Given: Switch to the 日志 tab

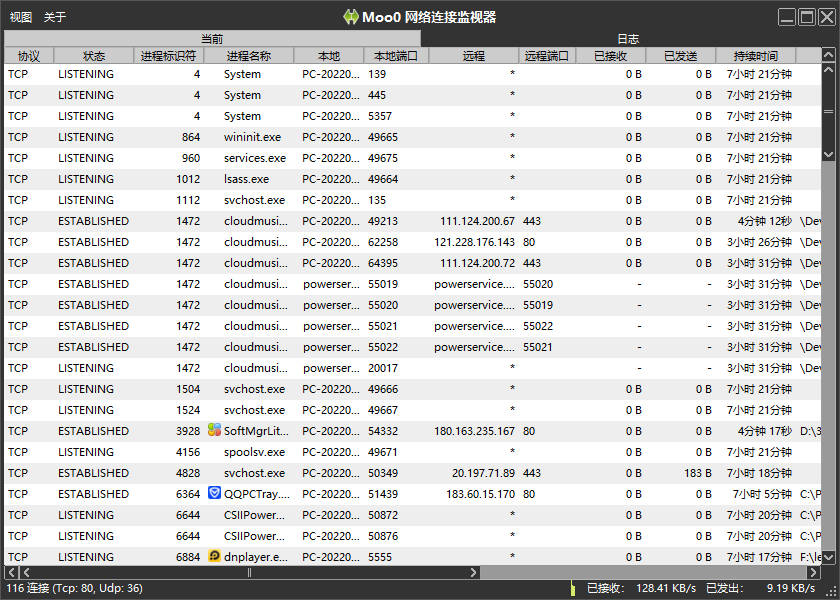Looking at the screenshot, I should (628, 39).
